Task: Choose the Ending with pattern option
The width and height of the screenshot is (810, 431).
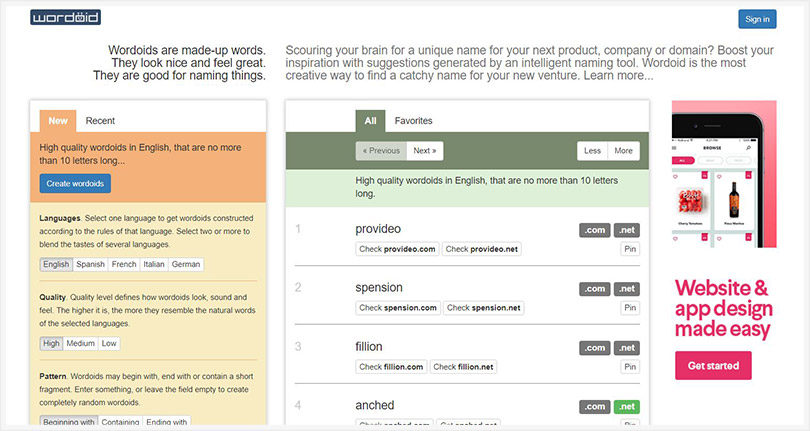Action: (x=166, y=421)
